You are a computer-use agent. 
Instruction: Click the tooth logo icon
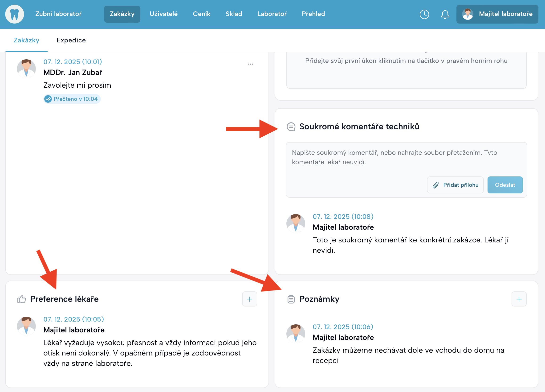pyautogui.click(x=15, y=14)
